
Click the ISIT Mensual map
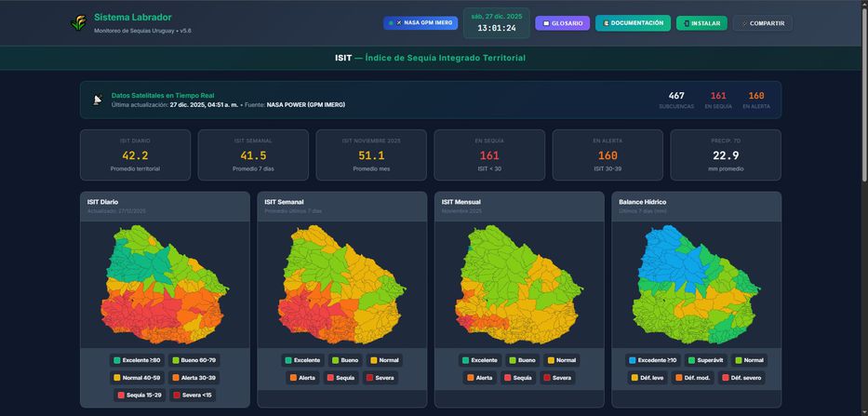point(519,284)
